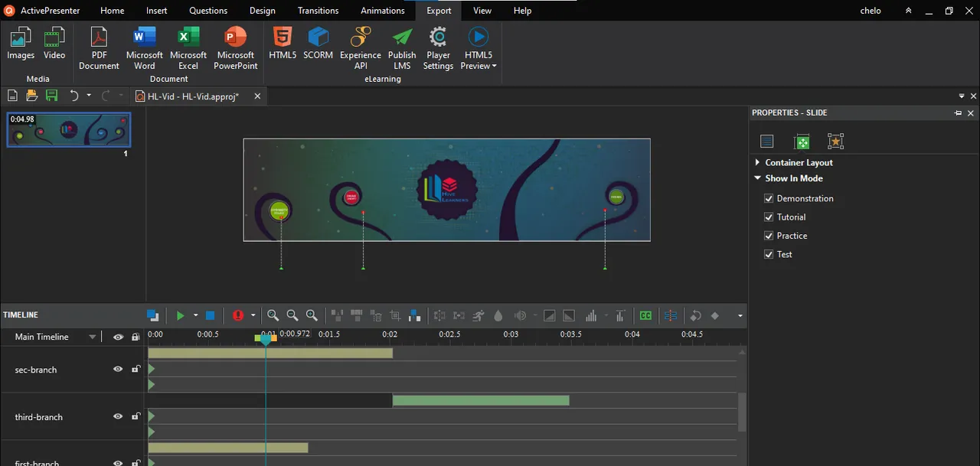Open the Help ribbon tab
The image size is (980, 466).
(x=522, y=11)
